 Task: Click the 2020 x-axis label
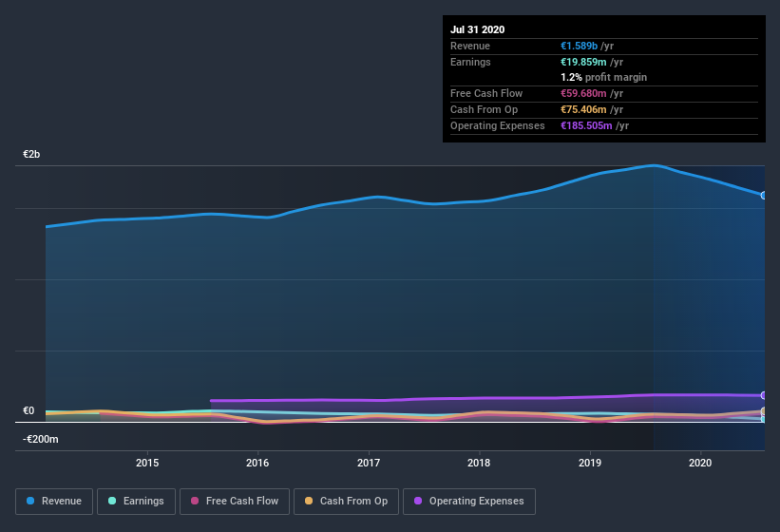(x=700, y=463)
